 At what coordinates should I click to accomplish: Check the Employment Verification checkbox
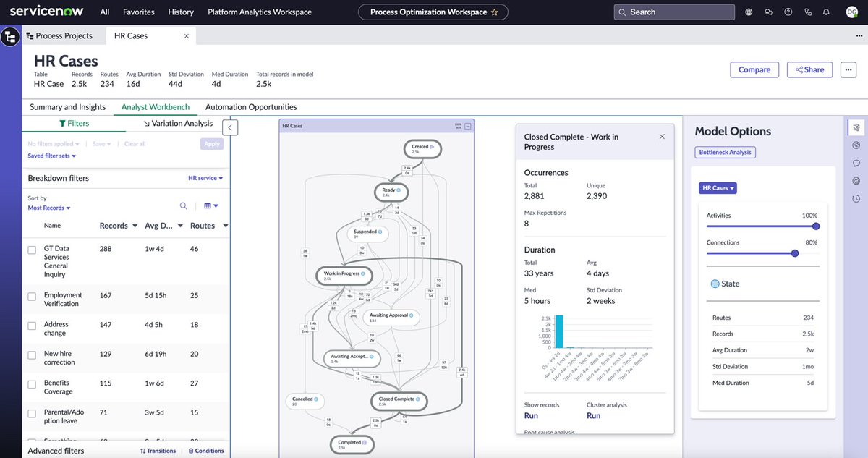[x=32, y=297]
